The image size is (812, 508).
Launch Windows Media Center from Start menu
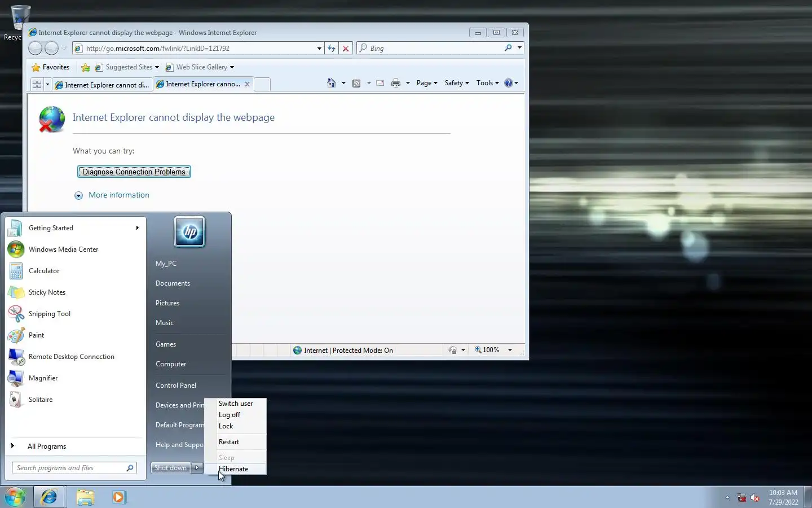point(76,249)
